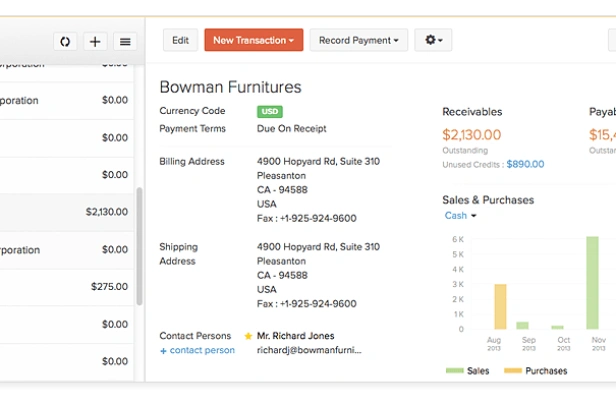This screenshot has height=405, width=616.
Task: Click the yellow Aug 2013 purchases bar
Action: coord(500,307)
